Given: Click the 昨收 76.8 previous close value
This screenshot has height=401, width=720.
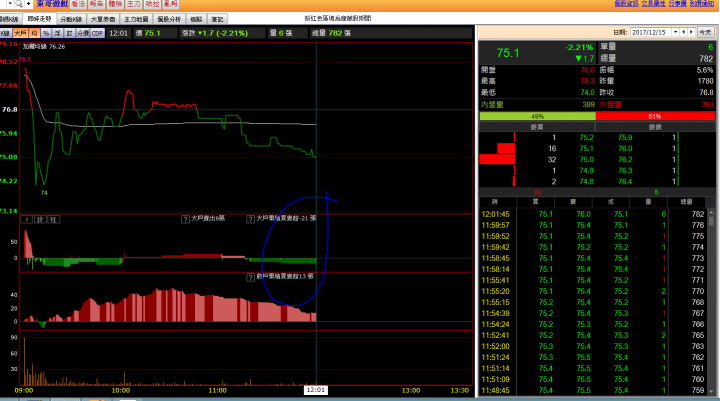Looking at the screenshot, I should coord(706,92).
